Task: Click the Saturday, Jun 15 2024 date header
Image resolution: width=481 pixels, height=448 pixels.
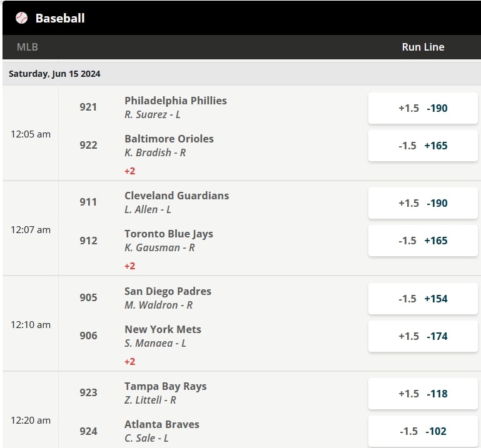Action: [x=54, y=74]
